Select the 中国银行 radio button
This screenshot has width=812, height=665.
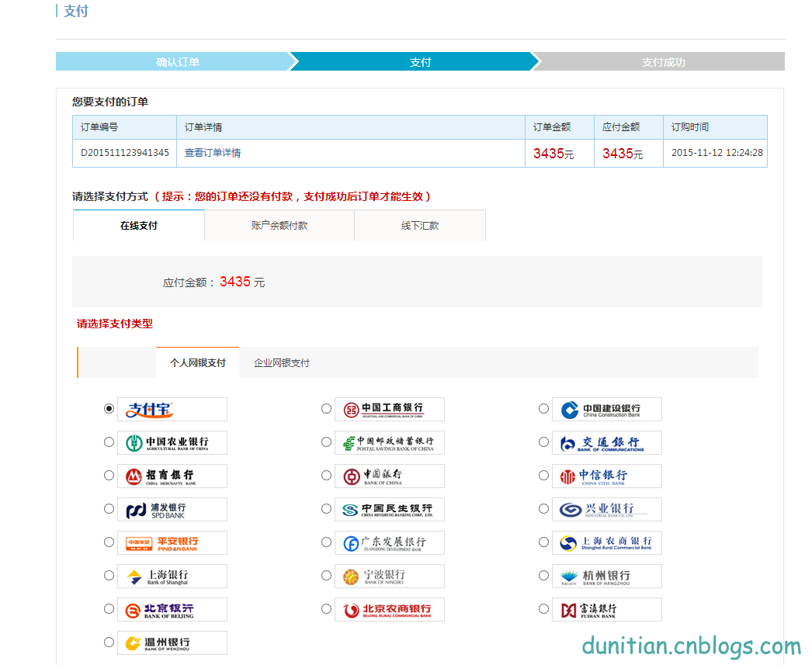326,475
